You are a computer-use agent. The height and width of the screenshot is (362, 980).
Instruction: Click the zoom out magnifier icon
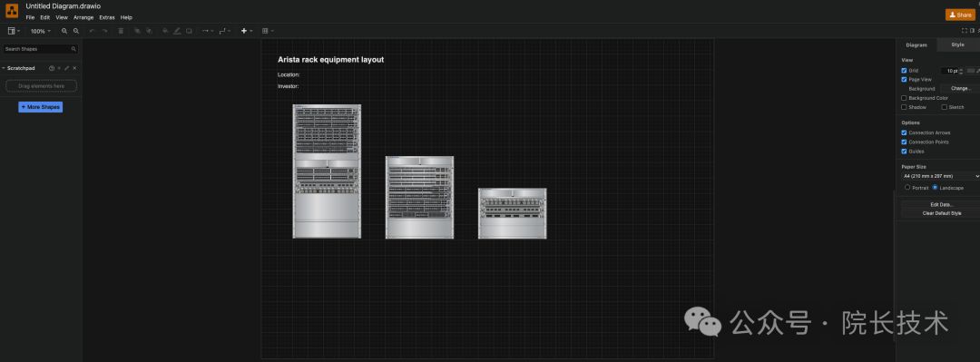76,31
